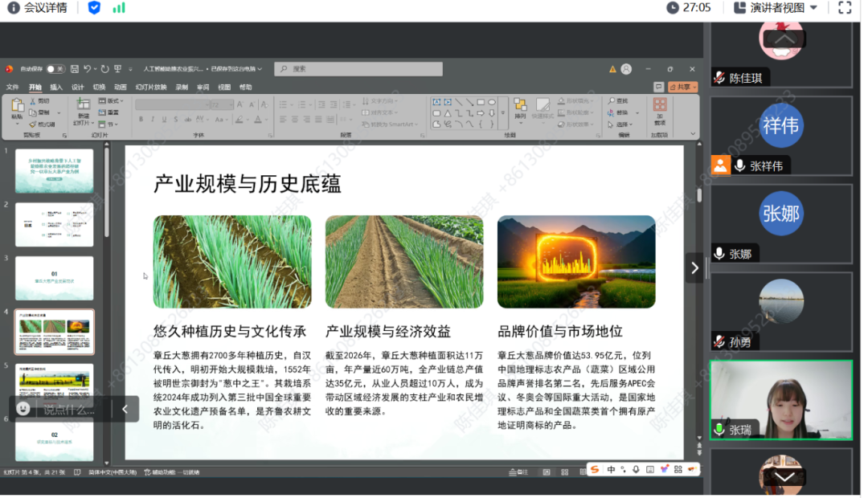Toggle italic formatting in the font group

point(153,119)
